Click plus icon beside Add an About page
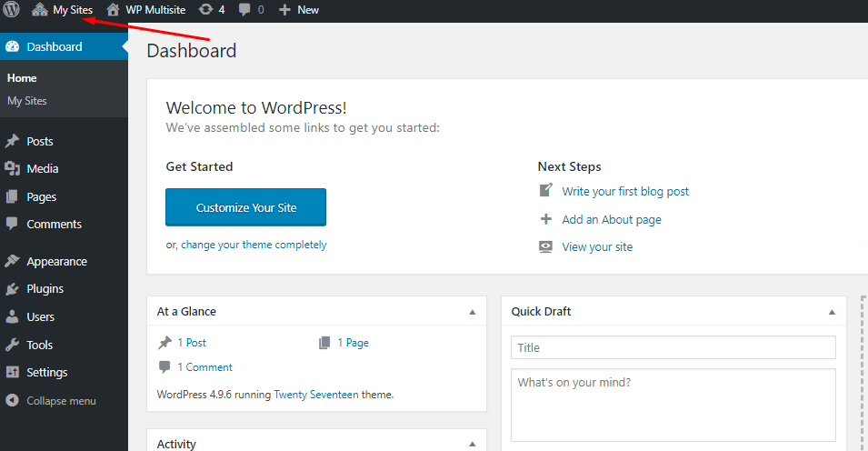 546,219
